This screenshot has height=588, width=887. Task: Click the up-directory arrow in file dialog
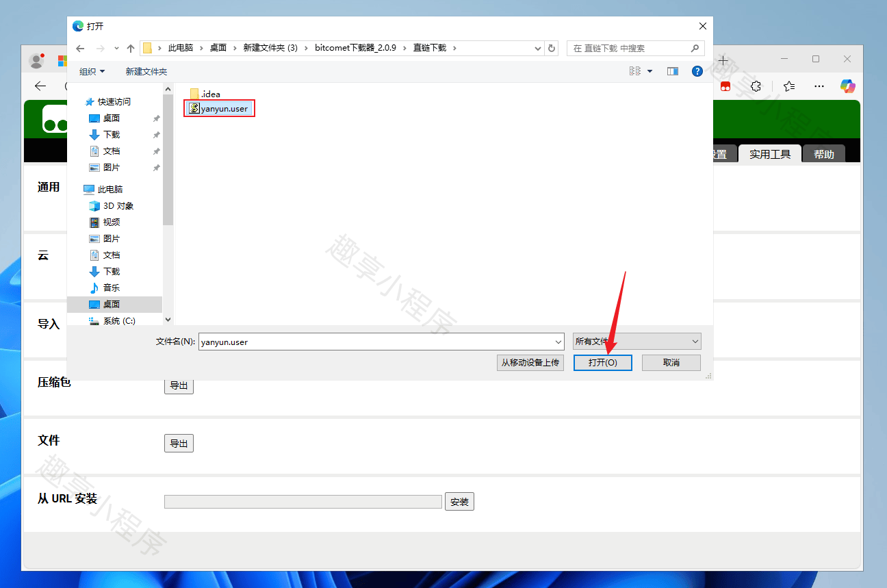pos(131,49)
